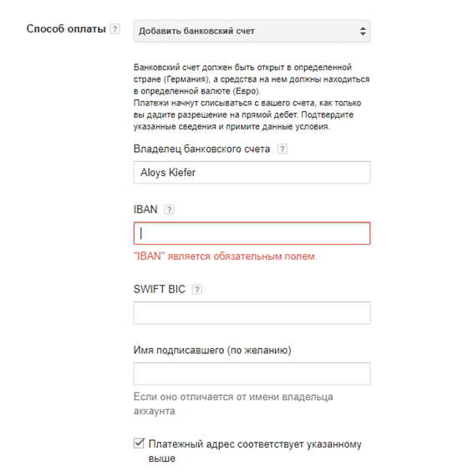The width and height of the screenshot is (463, 476).
Task: Click the Имя подписавшего (по желанию) label
Action: (x=212, y=351)
